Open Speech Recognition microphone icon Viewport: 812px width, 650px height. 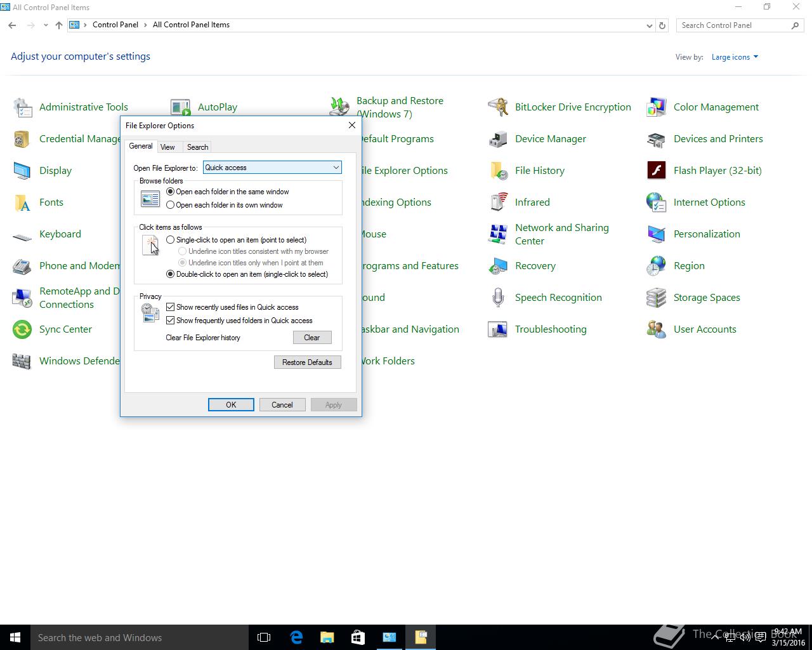point(498,298)
